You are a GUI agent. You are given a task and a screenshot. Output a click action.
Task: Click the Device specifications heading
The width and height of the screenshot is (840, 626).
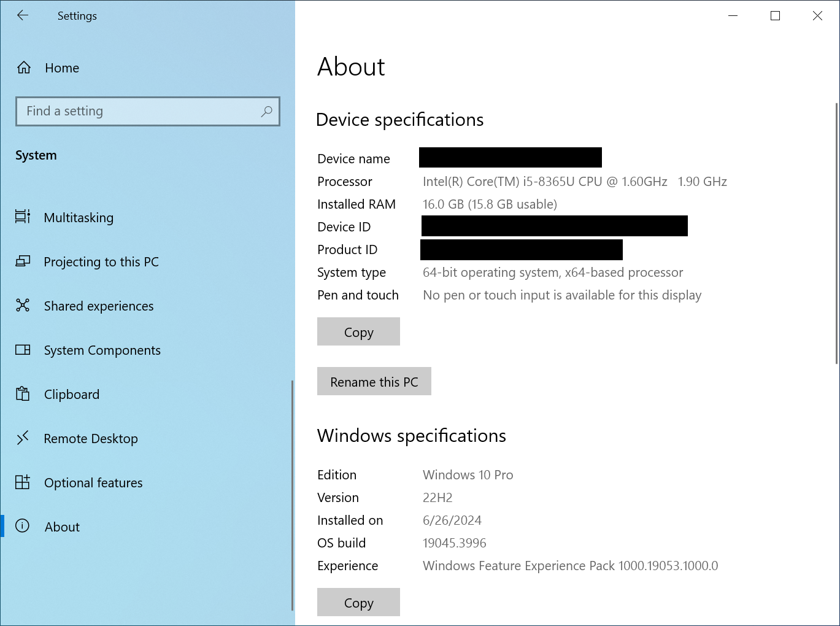400,120
